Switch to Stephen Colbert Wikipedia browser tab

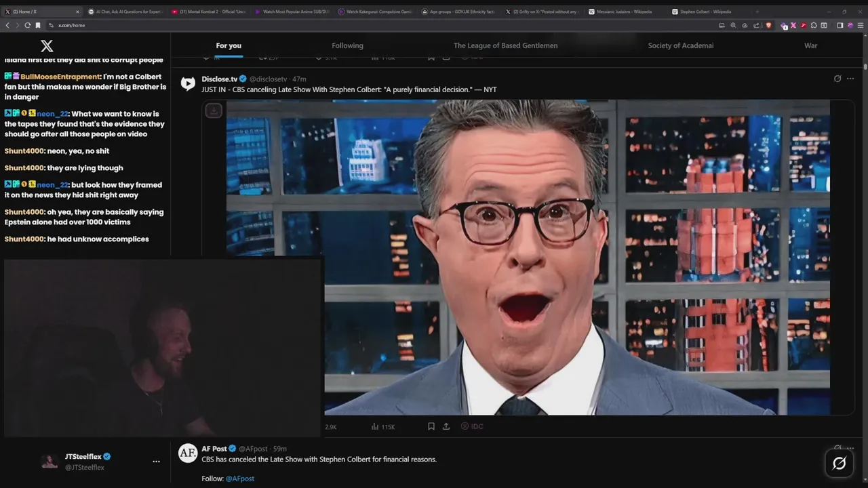coord(709,12)
